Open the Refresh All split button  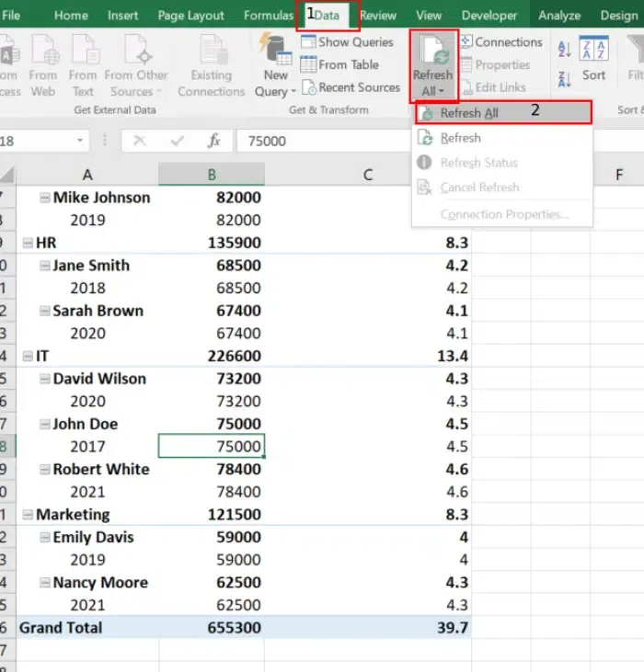[433, 66]
